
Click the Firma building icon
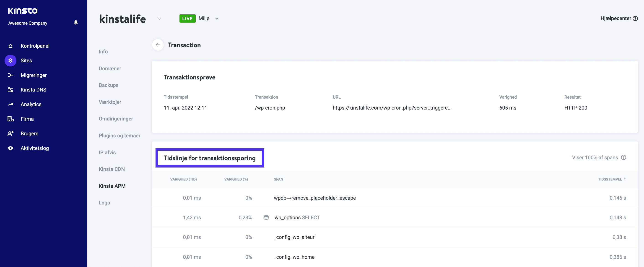pyautogui.click(x=10, y=119)
